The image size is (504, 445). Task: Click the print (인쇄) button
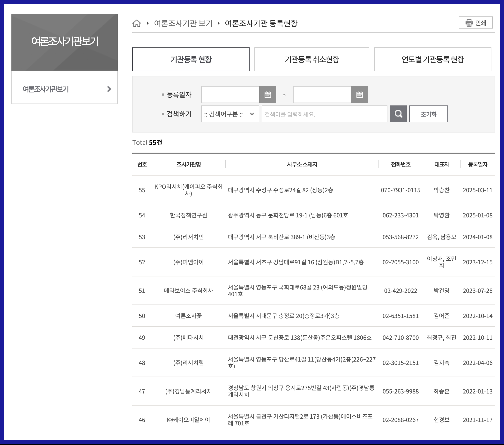475,23
